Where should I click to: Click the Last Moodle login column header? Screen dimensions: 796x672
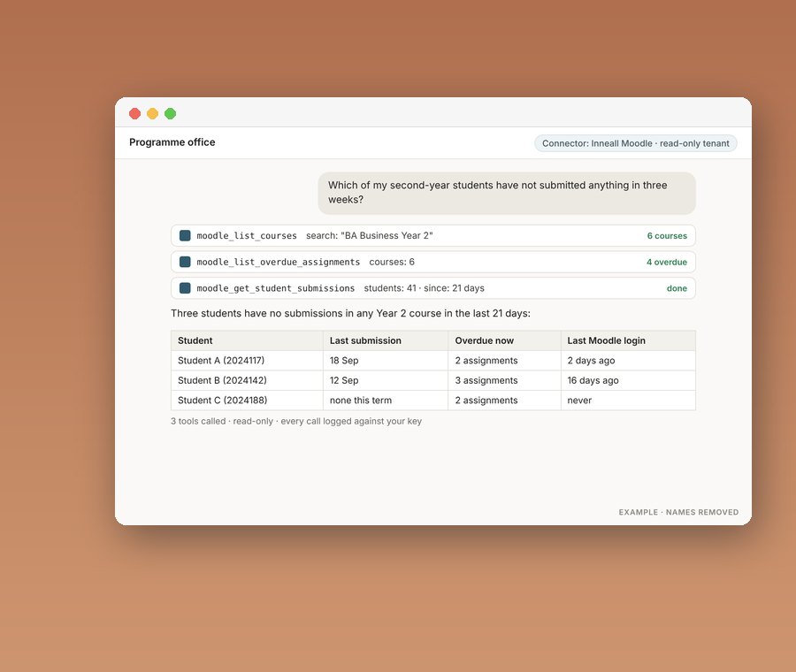(628, 340)
